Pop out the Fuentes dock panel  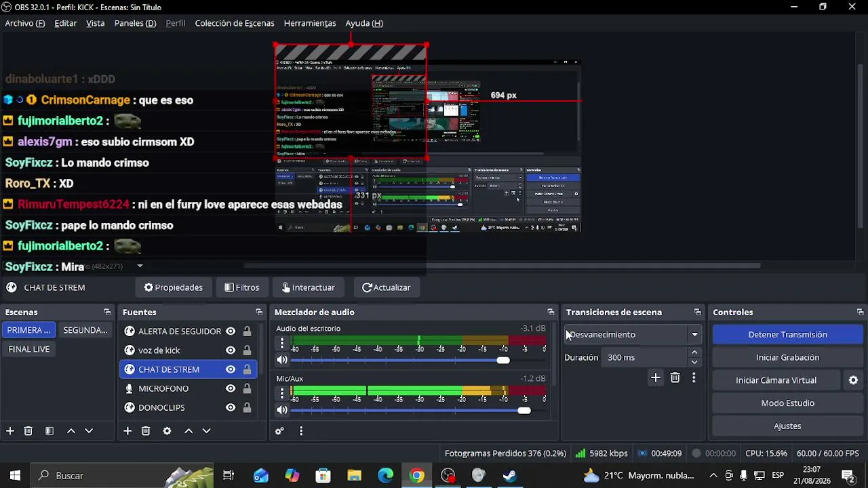coord(259,312)
